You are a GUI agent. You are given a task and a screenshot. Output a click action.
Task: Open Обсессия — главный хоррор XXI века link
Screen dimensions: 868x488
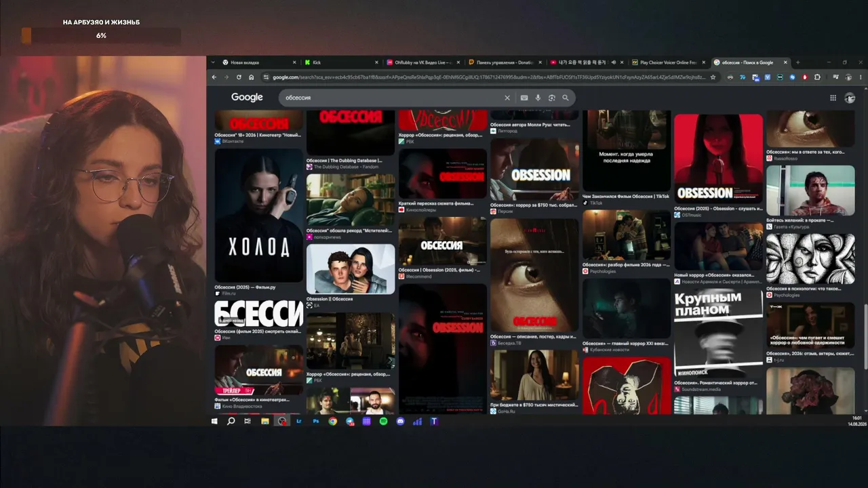[626, 344]
